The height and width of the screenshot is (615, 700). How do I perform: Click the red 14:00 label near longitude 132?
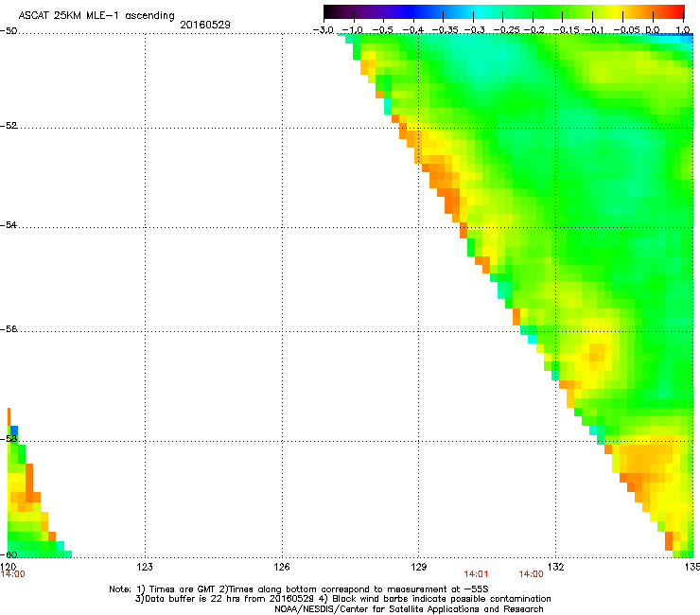point(531,574)
